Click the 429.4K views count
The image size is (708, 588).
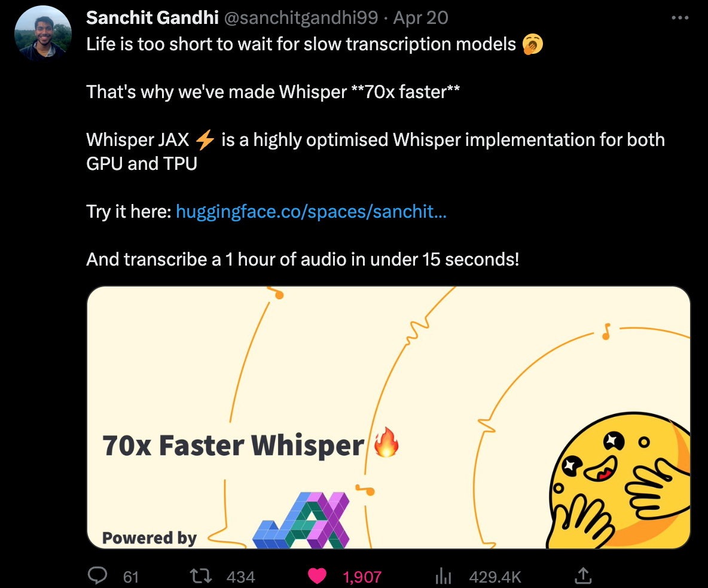pyautogui.click(x=495, y=577)
